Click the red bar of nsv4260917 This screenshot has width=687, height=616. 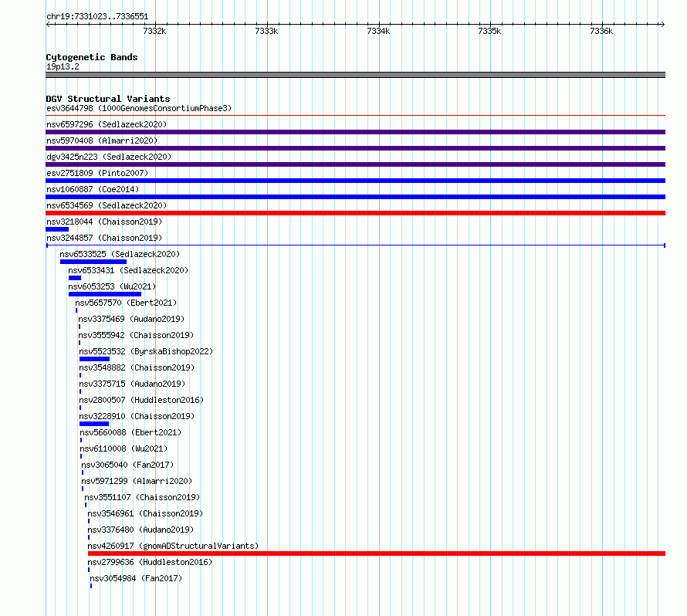377,553
